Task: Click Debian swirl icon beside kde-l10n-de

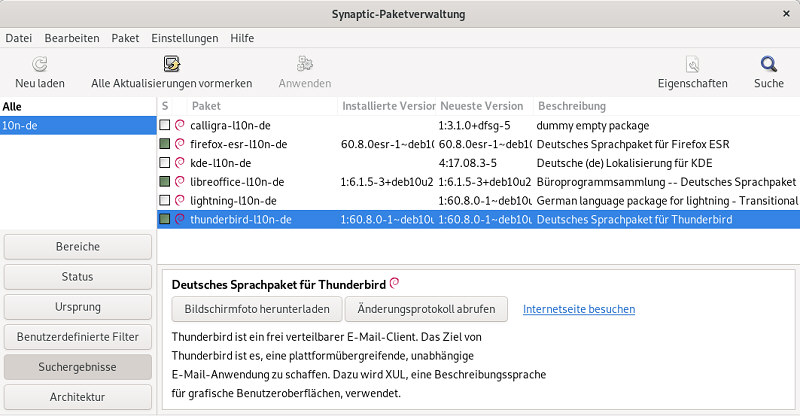Action: (x=180, y=163)
